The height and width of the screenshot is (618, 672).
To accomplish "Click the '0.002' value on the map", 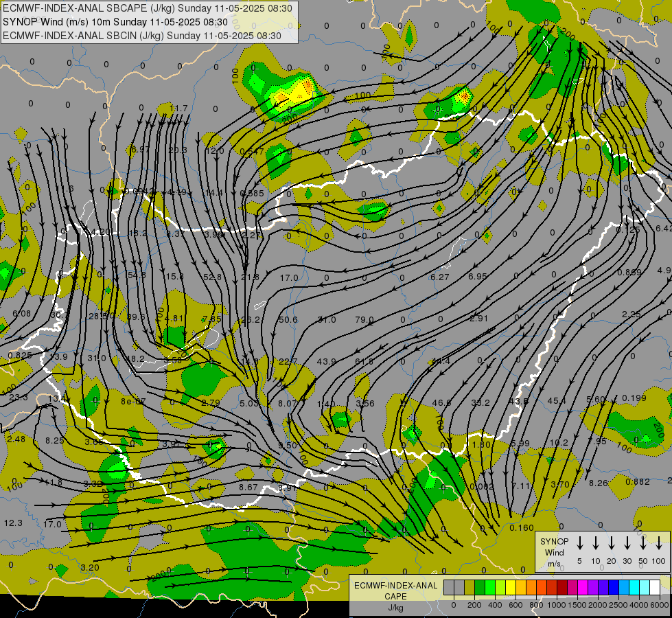I will [482, 486].
